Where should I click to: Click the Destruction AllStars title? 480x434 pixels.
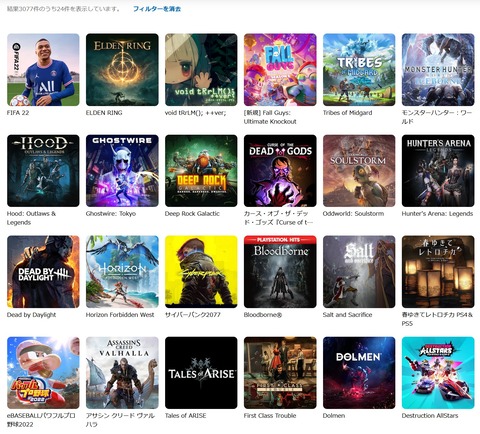[x=430, y=416]
